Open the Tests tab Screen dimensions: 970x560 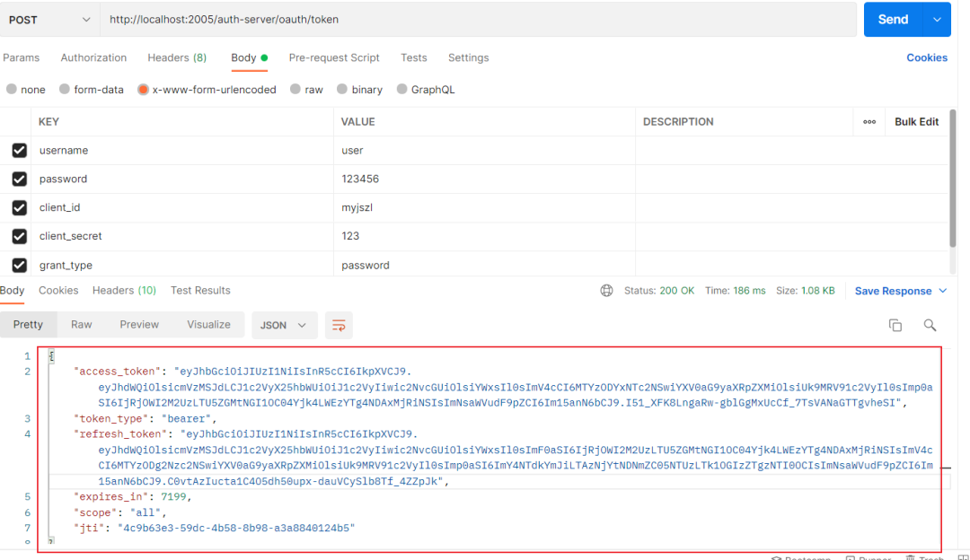[414, 57]
